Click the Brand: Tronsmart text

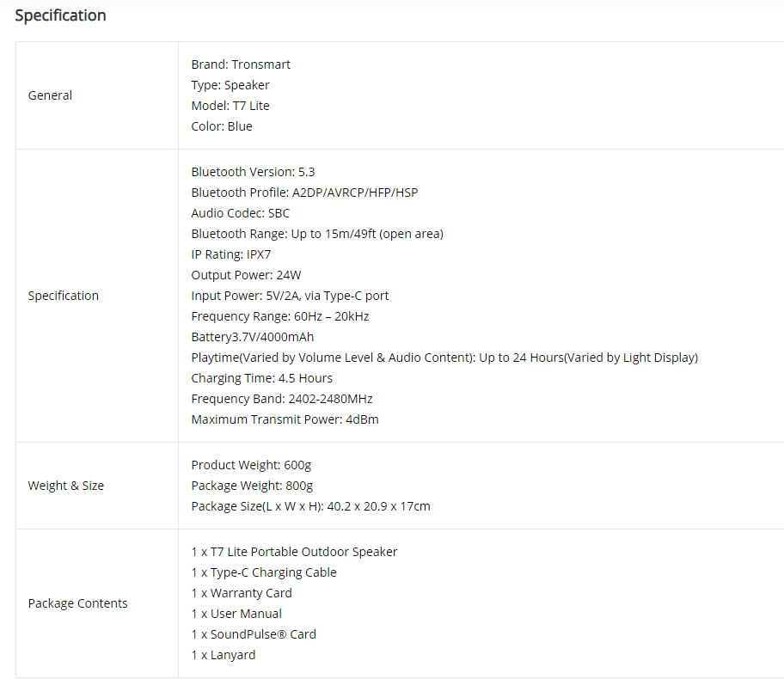241,64
